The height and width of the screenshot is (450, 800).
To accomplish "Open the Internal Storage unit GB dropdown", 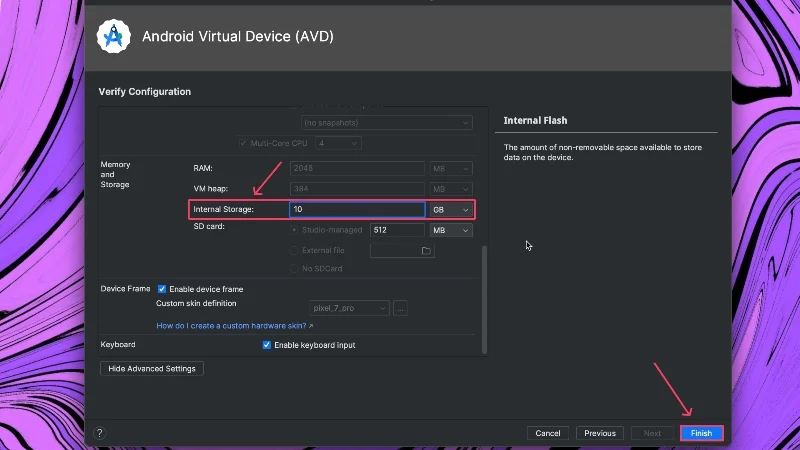I will tap(450, 210).
